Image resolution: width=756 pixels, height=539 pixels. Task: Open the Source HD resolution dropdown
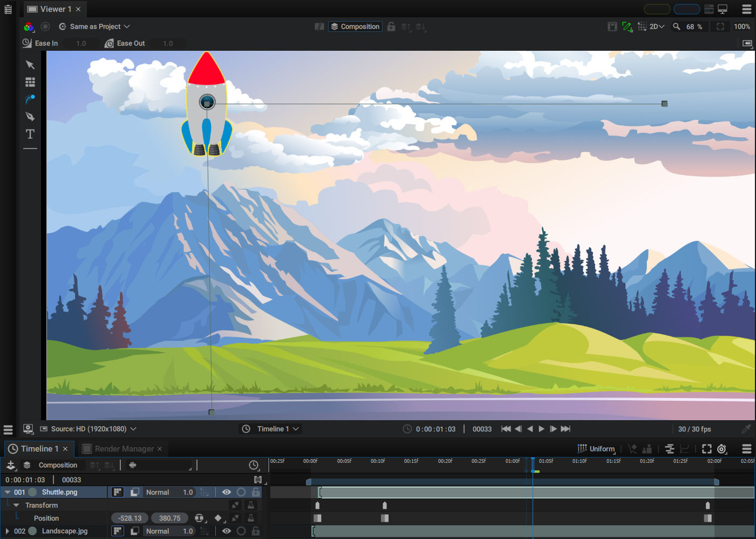(x=88, y=429)
